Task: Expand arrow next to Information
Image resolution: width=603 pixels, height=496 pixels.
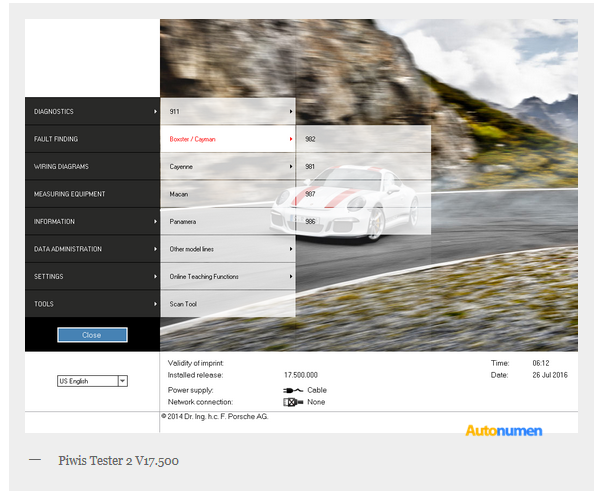Action: [155, 221]
